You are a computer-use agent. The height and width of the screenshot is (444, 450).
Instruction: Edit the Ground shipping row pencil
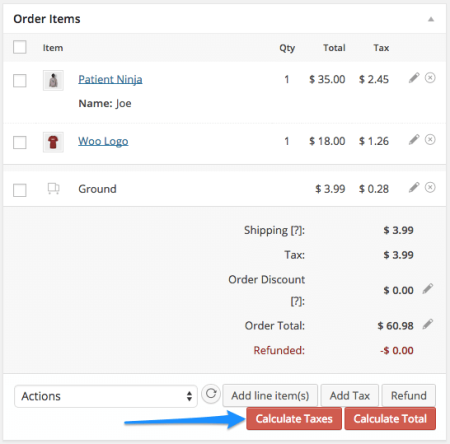[x=414, y=187]
